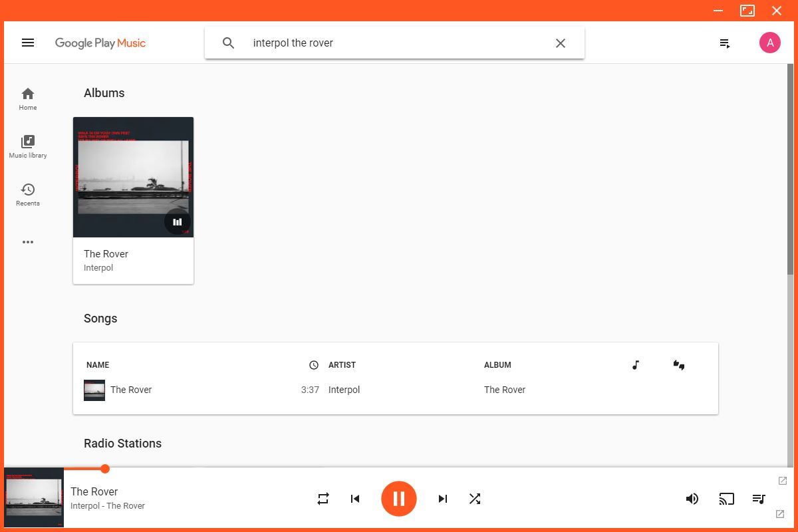Select Home in the sidebar
The height and width of the screenshot is (532, 798).
coord(27,98)
